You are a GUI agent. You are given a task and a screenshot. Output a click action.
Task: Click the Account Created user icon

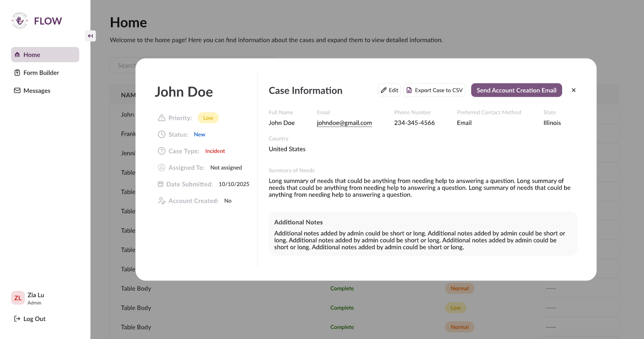coord(161,201)
